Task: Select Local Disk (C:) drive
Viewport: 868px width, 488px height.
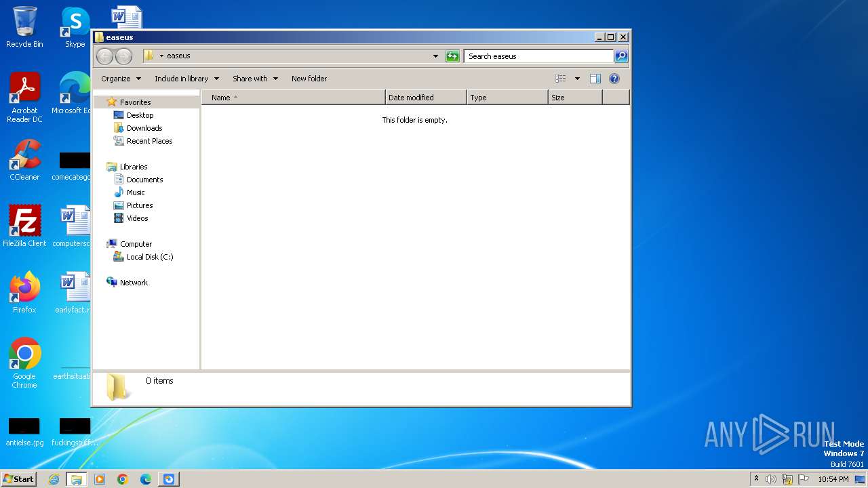Action: click(150, 257)
